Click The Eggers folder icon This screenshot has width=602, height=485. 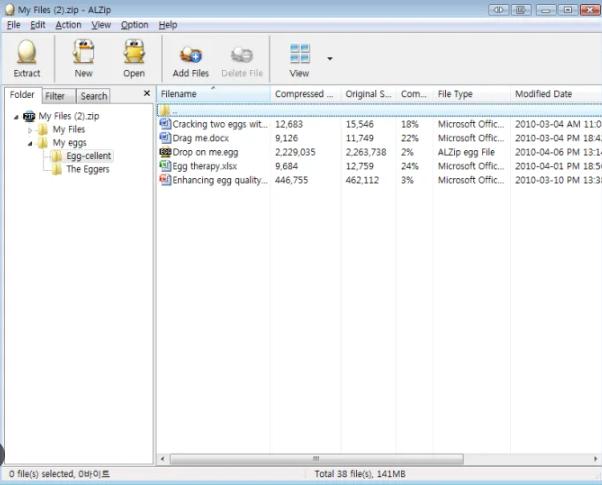tap(57, 169)
